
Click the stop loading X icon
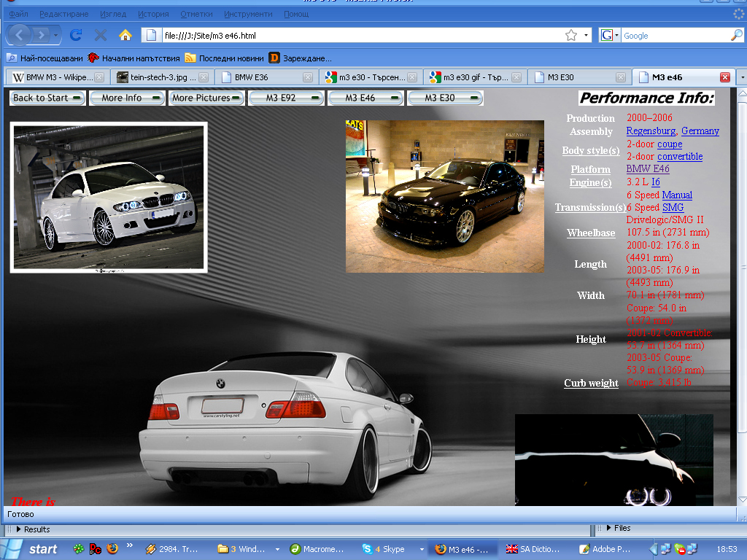[101, 35]
